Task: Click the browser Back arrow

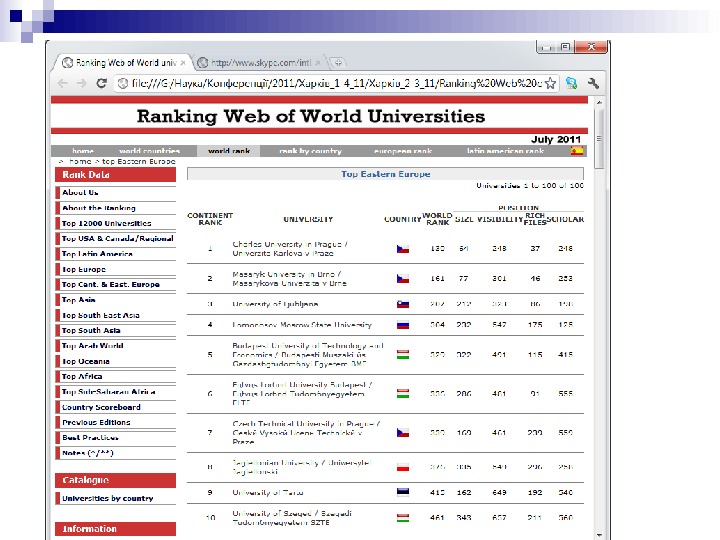Action: [x=63, y=83]
